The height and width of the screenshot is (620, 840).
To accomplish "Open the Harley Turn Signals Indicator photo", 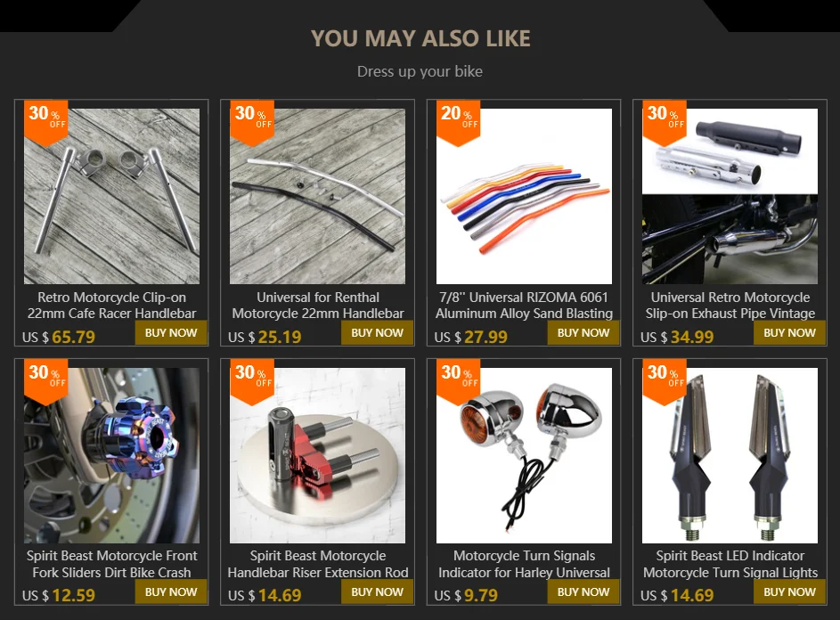I will coord(524,455).
